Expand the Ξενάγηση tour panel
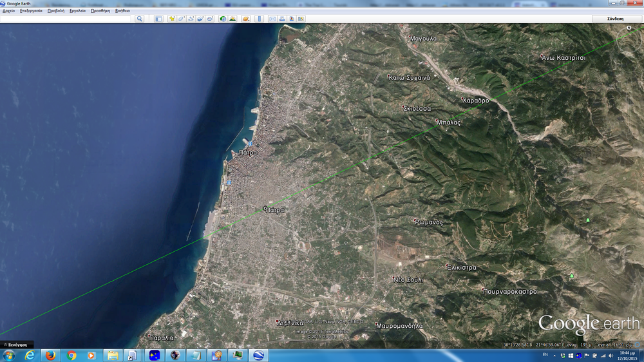The width and height of the screenshot is (644, 362). [17, 345]
